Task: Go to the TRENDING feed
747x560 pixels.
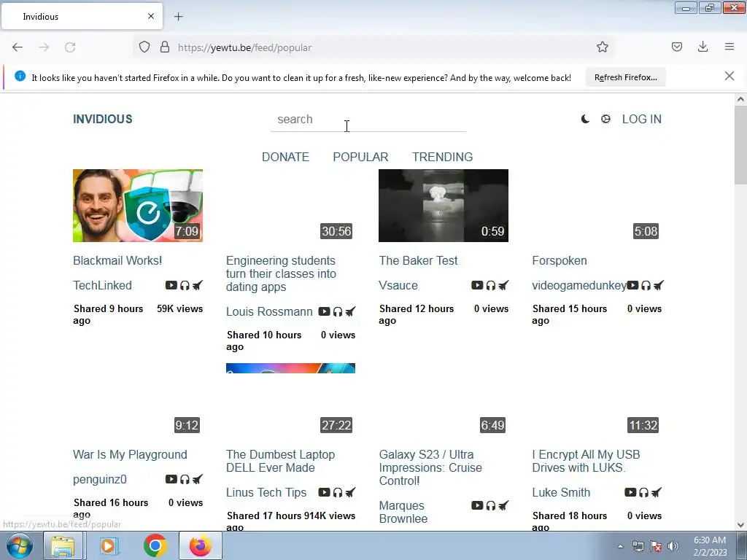Action: pos(443,157)
